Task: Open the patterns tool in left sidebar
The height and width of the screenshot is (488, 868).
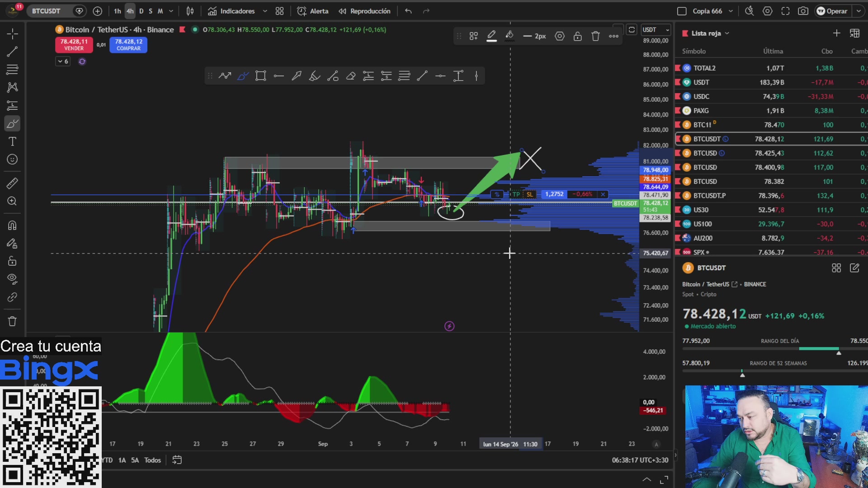Action: point(12,87)
